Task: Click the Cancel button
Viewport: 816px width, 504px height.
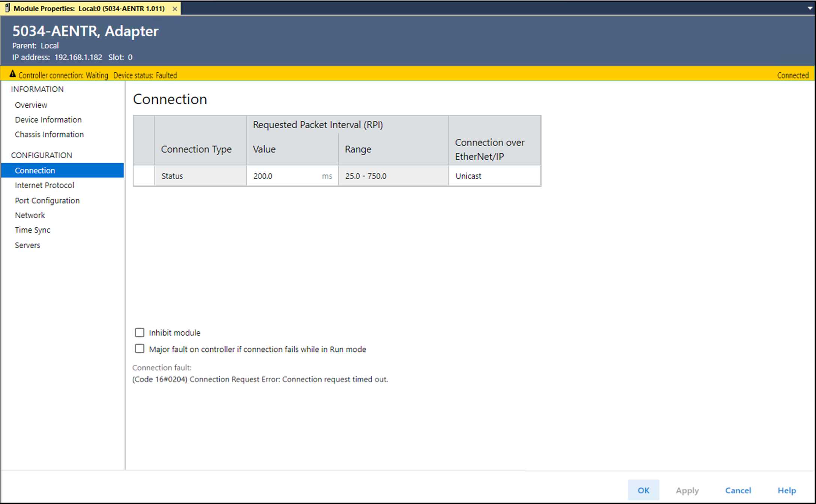Action: (738, 490)
